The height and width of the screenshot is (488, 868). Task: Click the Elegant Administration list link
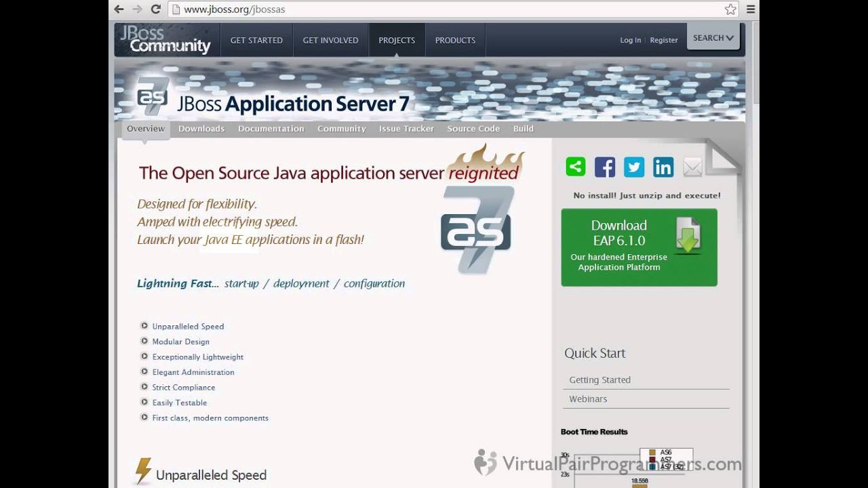[x=193, y=372]
